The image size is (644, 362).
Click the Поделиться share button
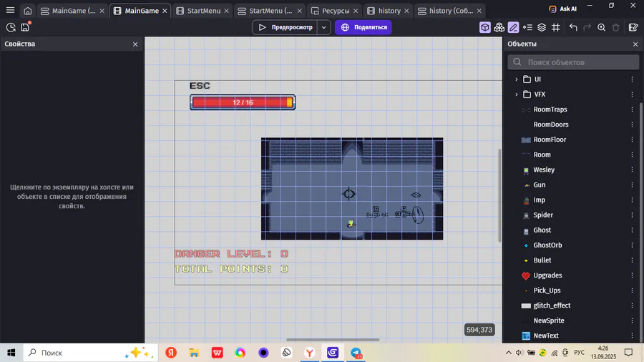click(x=364, y=27)
